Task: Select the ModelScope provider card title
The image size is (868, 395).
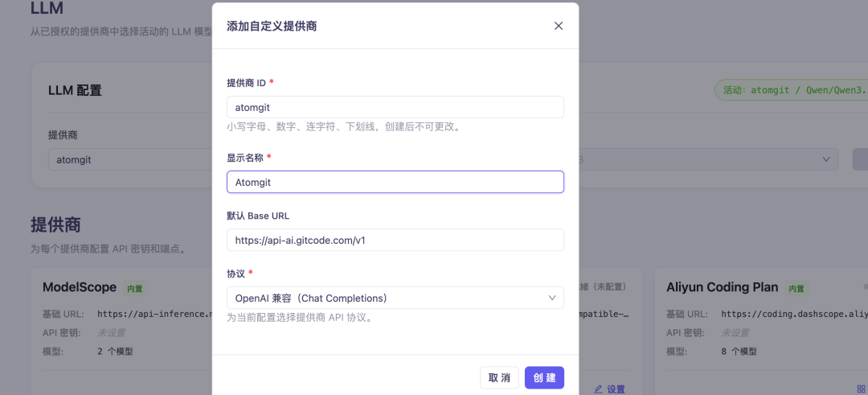Action: (x=80, y=287)
